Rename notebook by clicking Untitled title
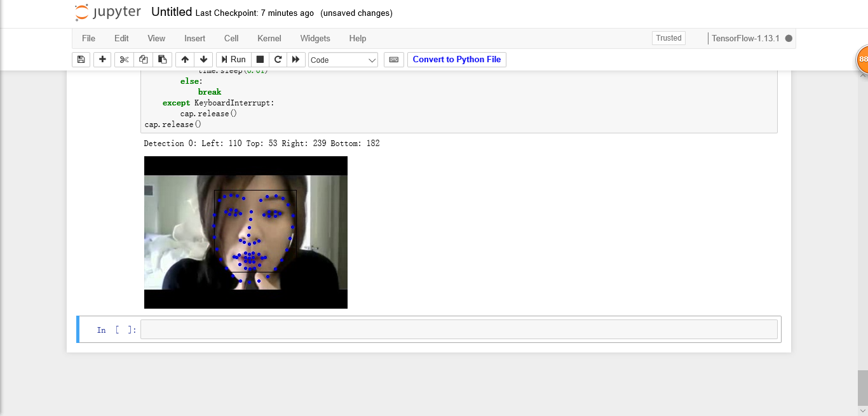The height and width of the screenshot is (416, 868). 172,12
